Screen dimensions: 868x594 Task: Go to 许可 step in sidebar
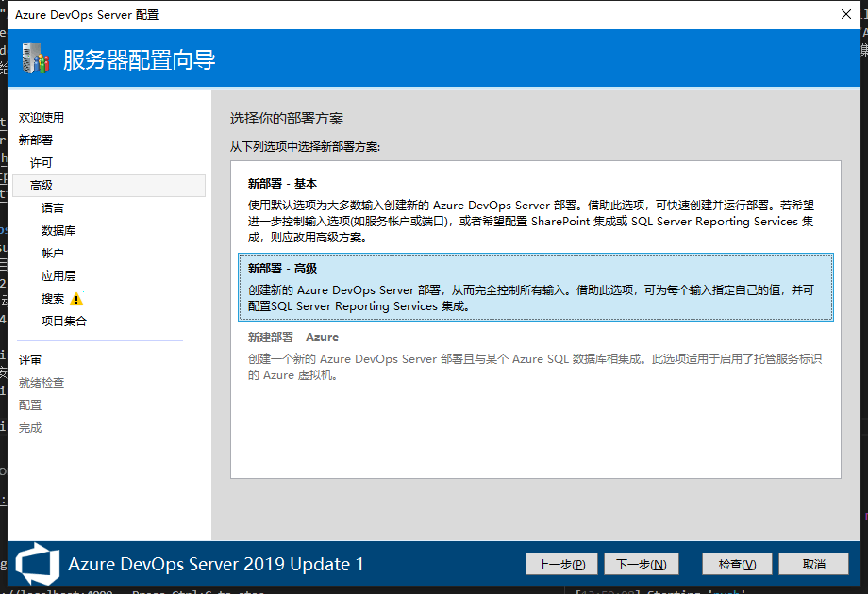[x=42, y=163]
